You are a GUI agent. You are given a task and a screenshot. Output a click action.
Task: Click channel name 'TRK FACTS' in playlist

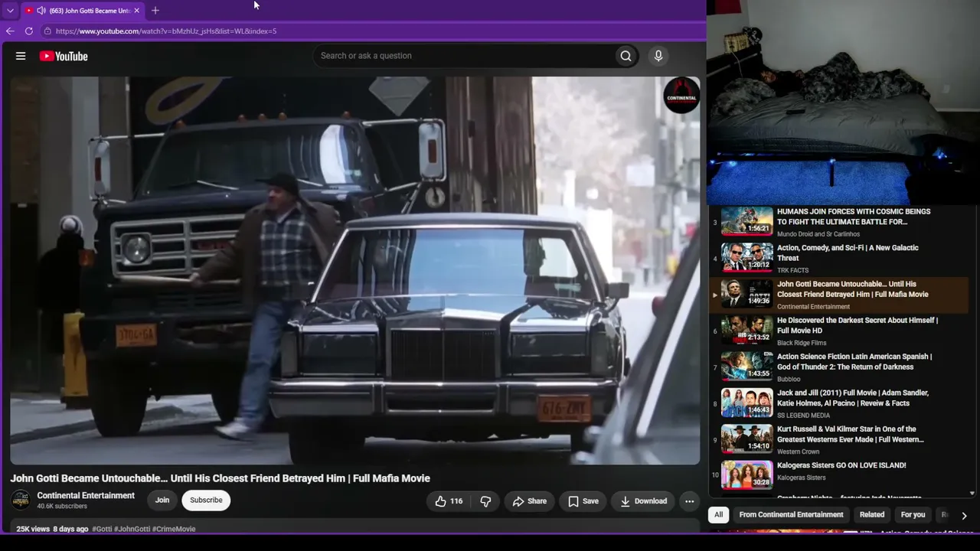(792, 270)
